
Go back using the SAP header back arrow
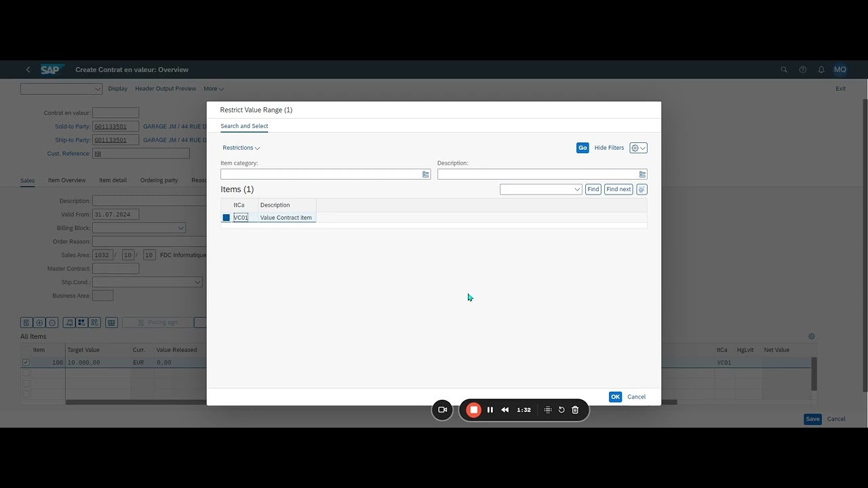[x=28, y=70]
